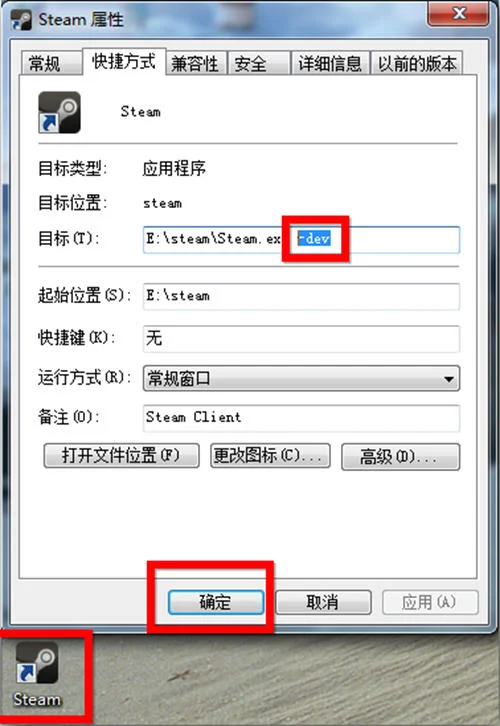This screenshot has height=726, width=500.
Task: Click the 更改图标 button
Action: (x=270, y=456)
